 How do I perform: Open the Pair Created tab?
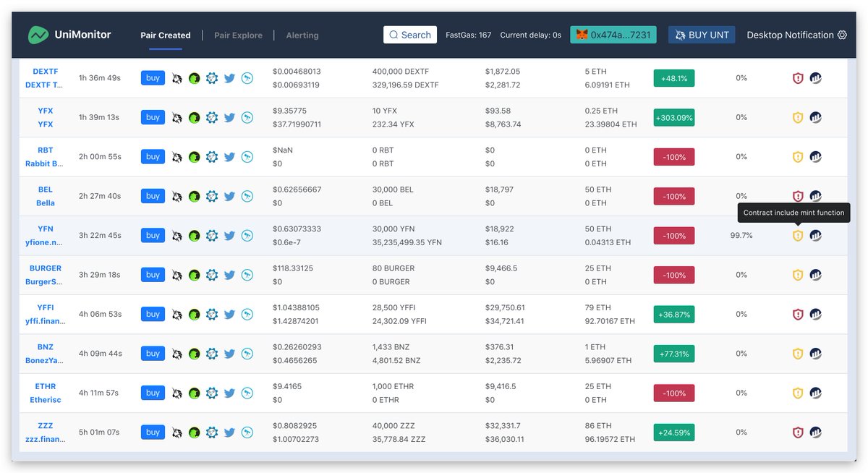tap(166, 35)
